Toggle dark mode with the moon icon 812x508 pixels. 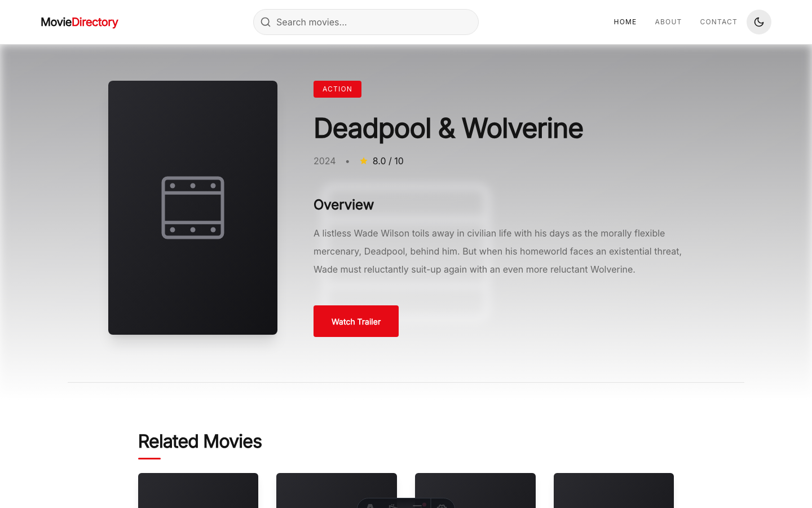click(x=759, y=22)
